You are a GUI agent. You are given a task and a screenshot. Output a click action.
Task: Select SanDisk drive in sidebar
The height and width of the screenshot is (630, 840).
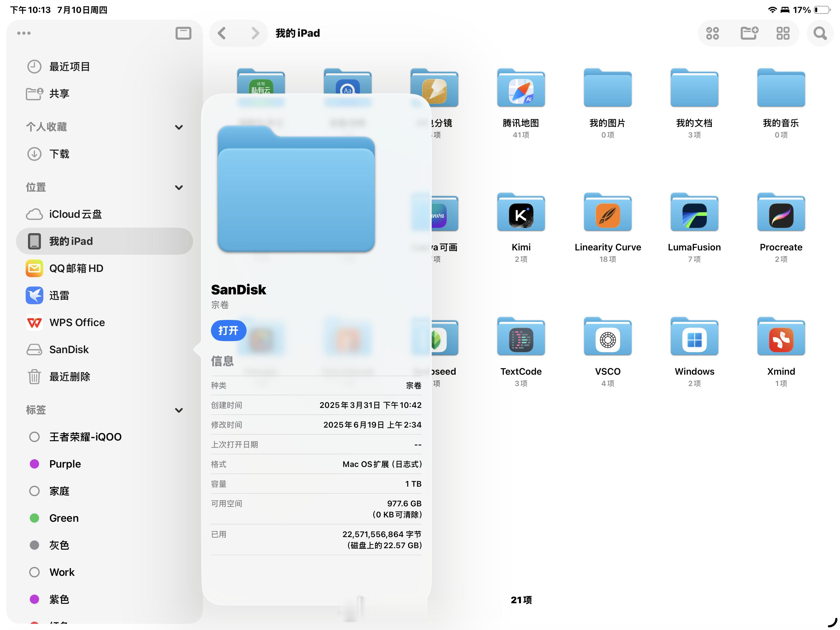pyautogui.click(x=105, y=349)
